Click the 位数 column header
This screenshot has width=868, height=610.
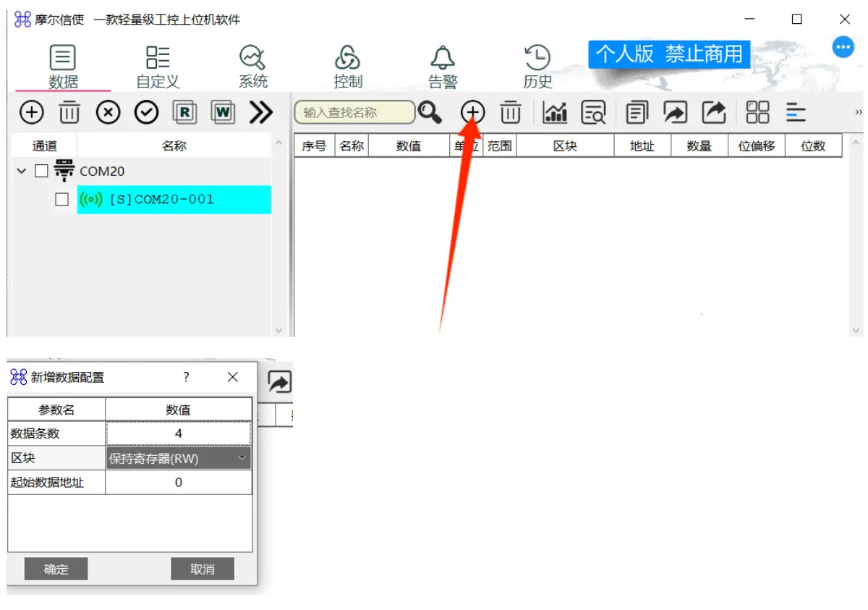pos(814,145)
